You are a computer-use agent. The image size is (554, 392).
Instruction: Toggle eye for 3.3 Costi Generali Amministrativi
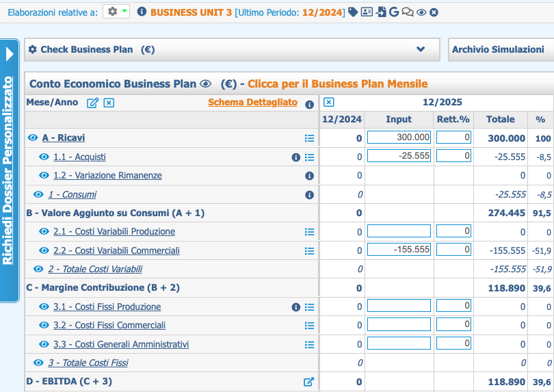coord(44,344)
